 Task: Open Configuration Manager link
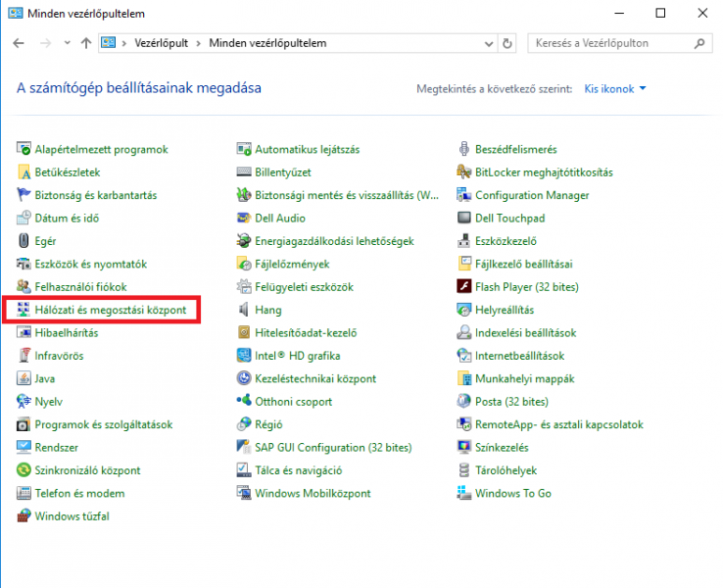(x=532, y=195)
